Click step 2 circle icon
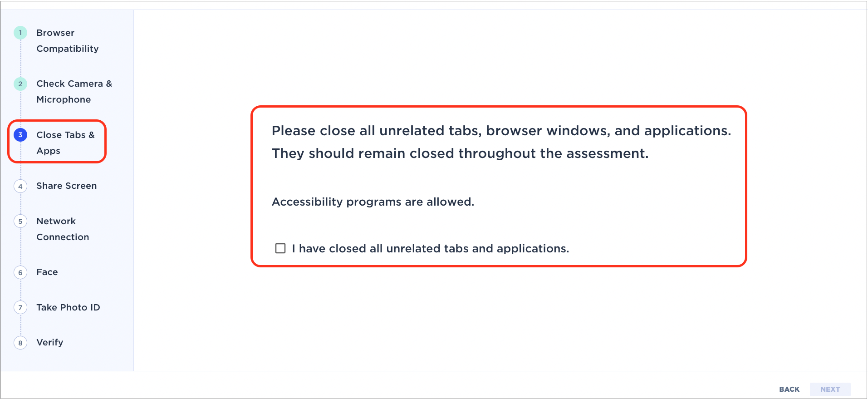Image resolution: width=868 pixels, height=399 pixels. coord(20,84)
